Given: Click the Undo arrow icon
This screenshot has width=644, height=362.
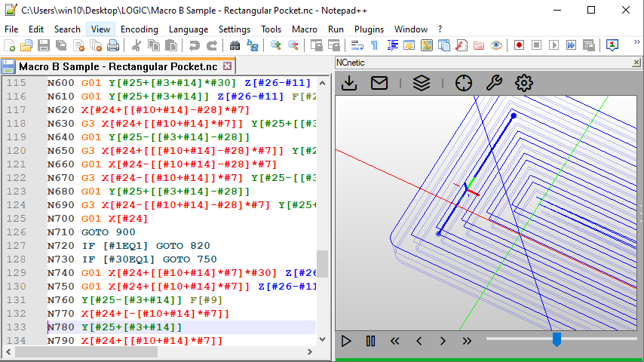Looking at the screenshot, I should 195,45.
